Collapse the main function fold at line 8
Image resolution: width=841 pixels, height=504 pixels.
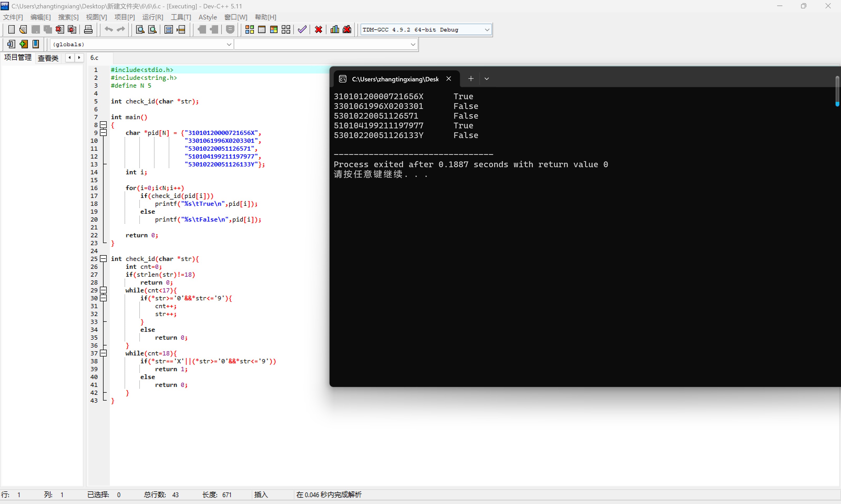pyautogui.click(x=104, y=125)
